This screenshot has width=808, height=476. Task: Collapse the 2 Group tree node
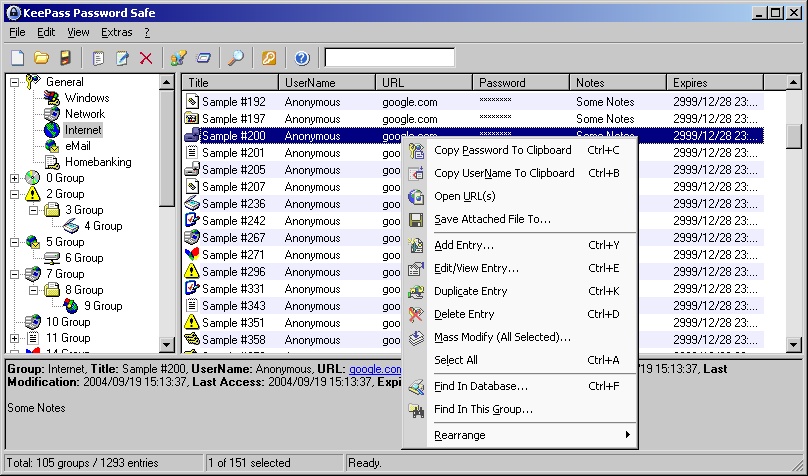14,194
